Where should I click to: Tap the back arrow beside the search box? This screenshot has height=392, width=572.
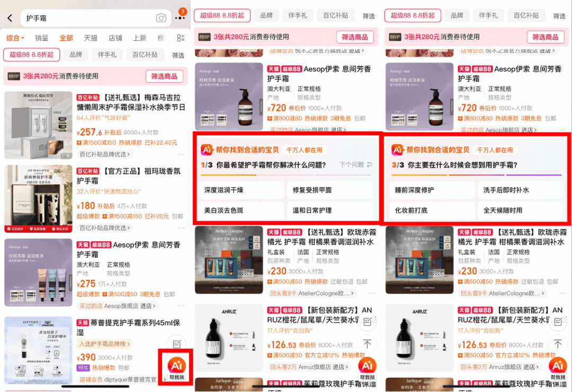pos(10,18)
